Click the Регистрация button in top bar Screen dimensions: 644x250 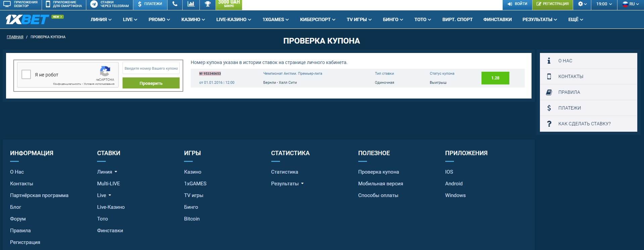tap(552, 4)
